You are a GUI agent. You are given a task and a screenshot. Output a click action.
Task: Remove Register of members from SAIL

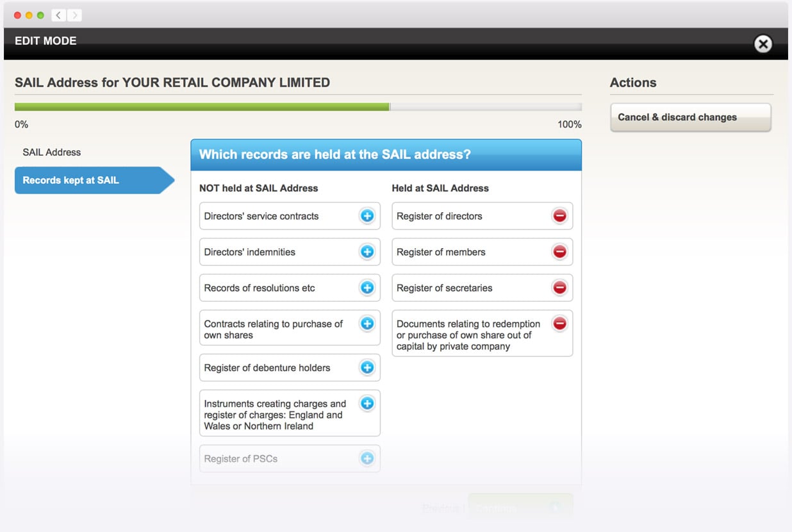pyautogui.click(x=559, y=252)
